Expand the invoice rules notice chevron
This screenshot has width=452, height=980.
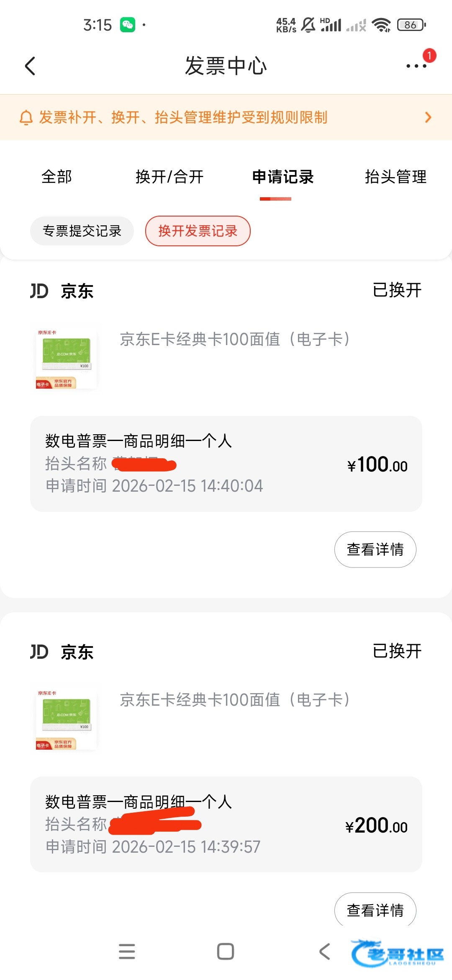428,117
